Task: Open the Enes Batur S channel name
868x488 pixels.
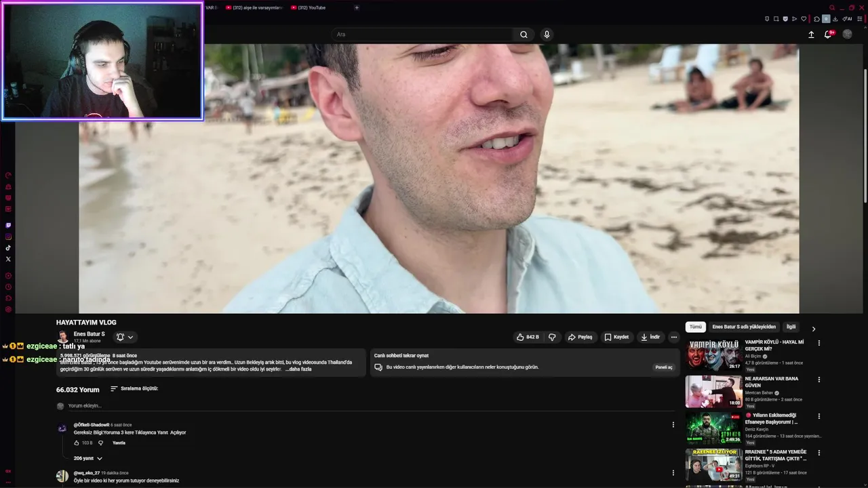Action: tap(90, 334)
